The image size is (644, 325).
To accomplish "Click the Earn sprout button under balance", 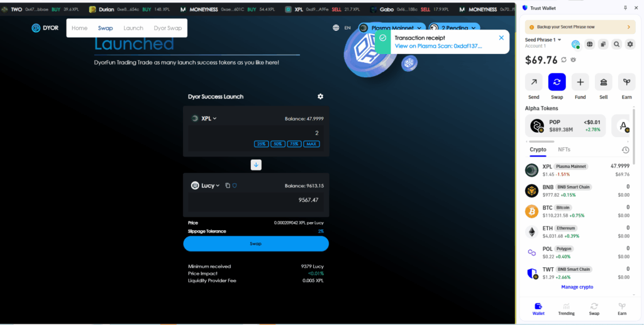I will click(x=627, y=82).
